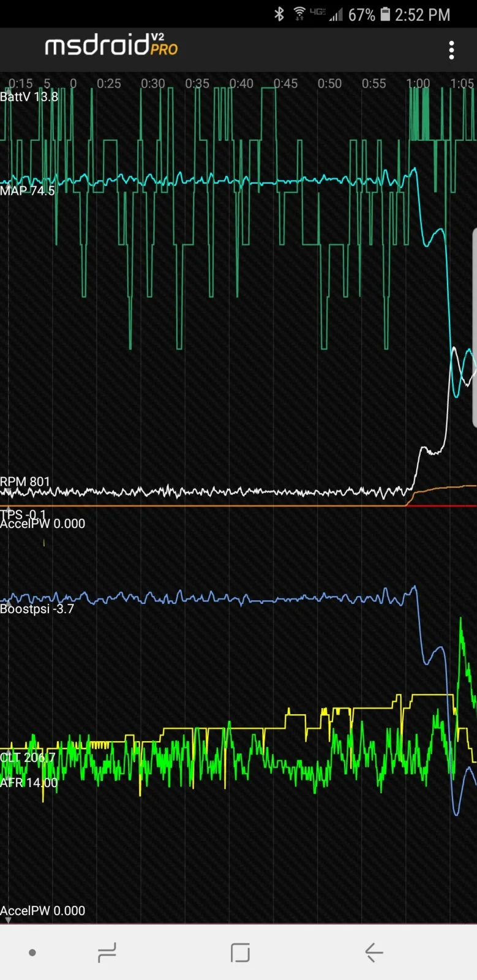477x980 pixels.
Task: Tap the dot button in navigation bar
Action: click(32, 952)
